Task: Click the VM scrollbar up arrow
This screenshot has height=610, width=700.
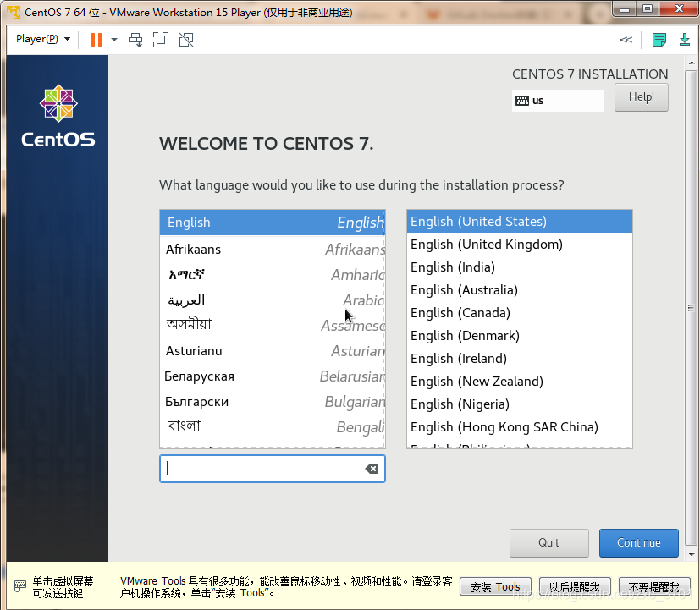Action: click(x=692, y=63)
